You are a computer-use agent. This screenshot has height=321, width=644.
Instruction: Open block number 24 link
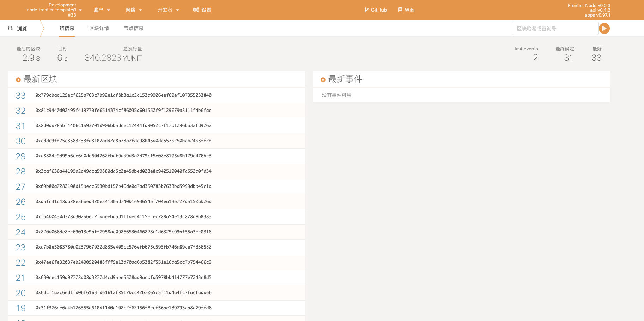(21, 232)
